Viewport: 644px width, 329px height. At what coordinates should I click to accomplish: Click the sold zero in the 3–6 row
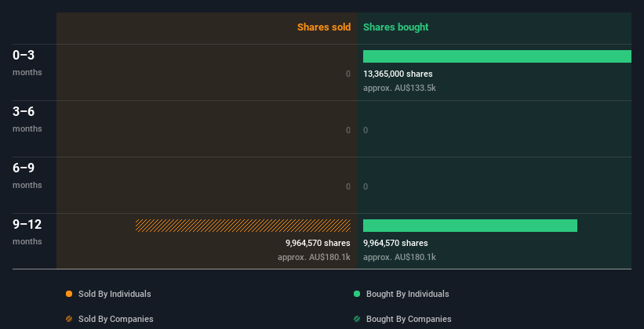click(x=348, y=131)
